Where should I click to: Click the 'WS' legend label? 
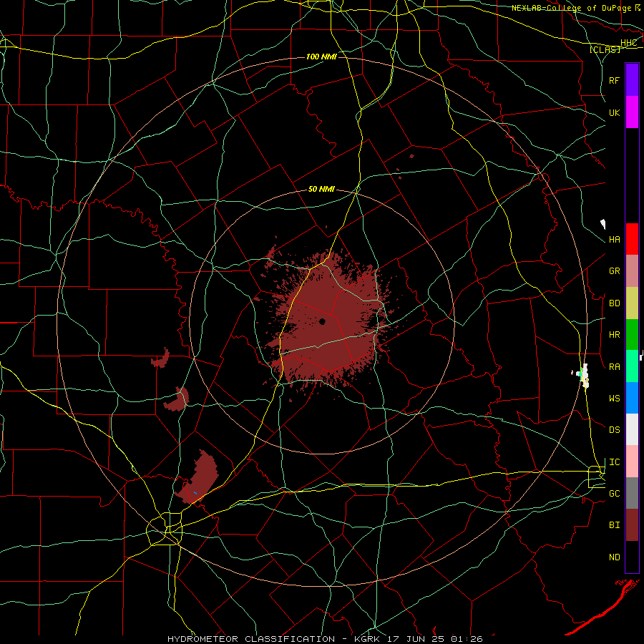point(615,399)
